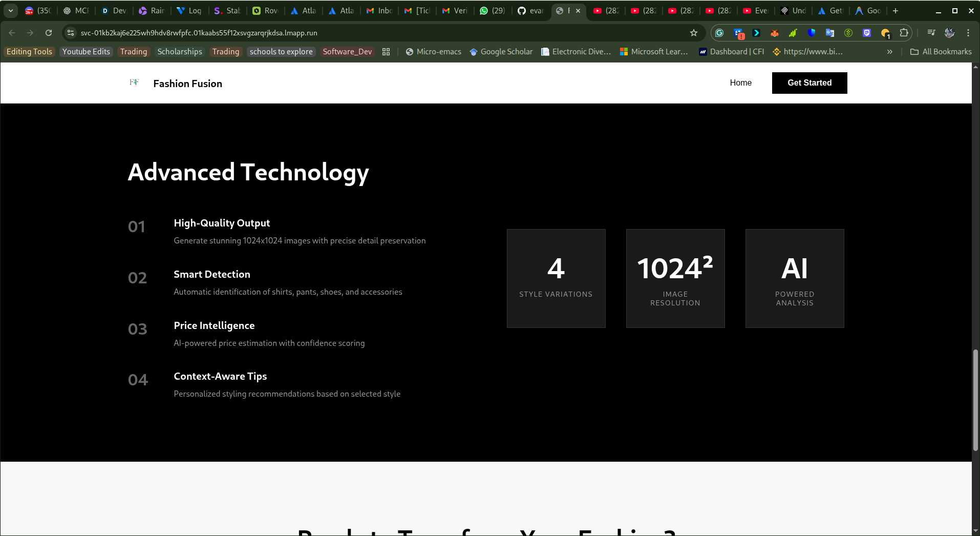Expand hidden bookmarks with double chevron

(x=890, y=52)
